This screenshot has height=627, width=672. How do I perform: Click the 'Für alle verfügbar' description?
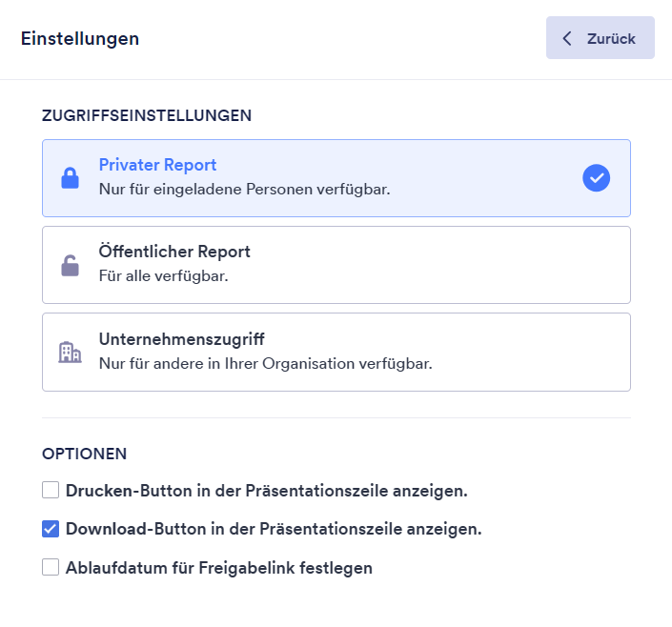click(163, 276)
